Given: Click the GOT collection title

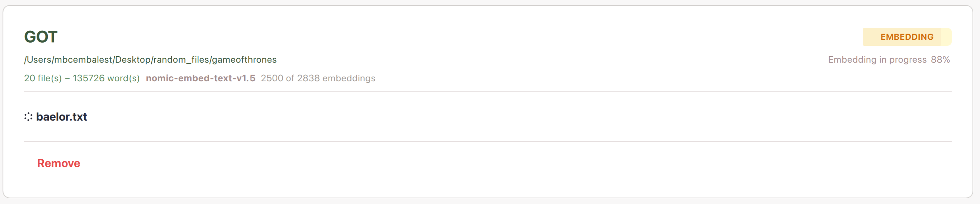Looking at the screenshot, I should tap(41, 37).
